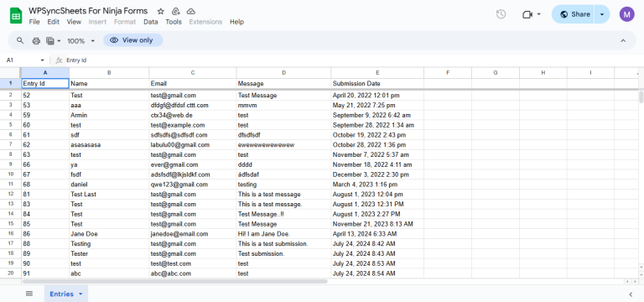The image size is (644, 302).
Task: Select cell Jane Doe
Action: 109,234
